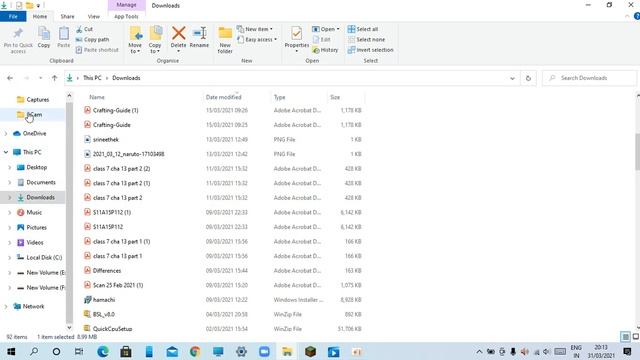Open the Easy access dropdown

coord(257,40)
